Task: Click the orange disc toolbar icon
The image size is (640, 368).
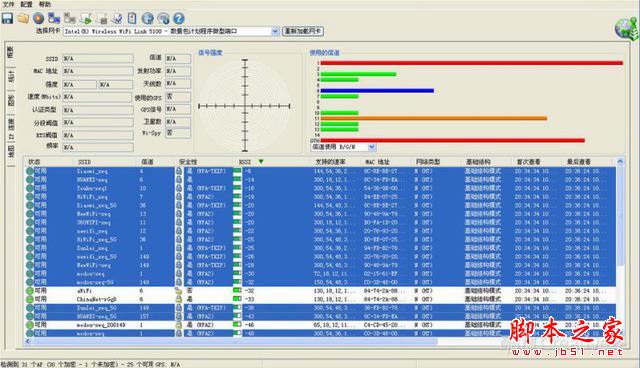Action: (x=38, y=18)
